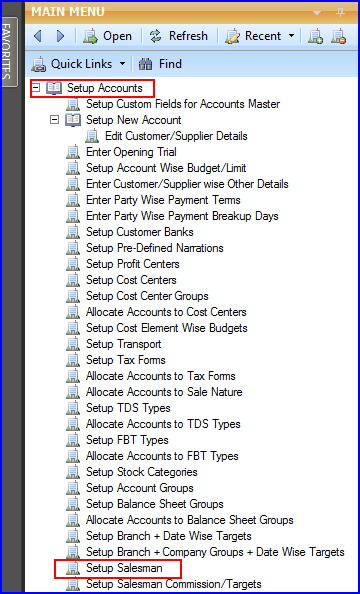Click the icon beside Setup Profit Centers
Screen dimensions: 360x594
pyautogui.click(x=73, y=264)
